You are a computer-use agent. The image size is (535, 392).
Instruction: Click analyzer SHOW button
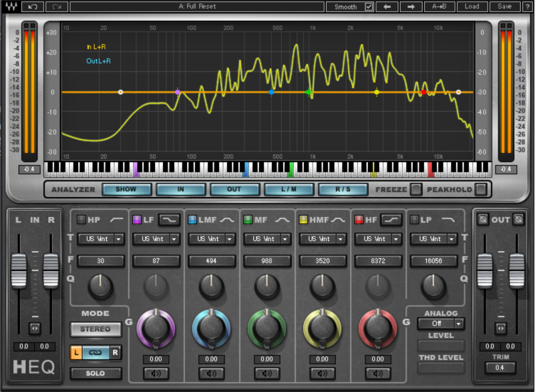[126, 189]
